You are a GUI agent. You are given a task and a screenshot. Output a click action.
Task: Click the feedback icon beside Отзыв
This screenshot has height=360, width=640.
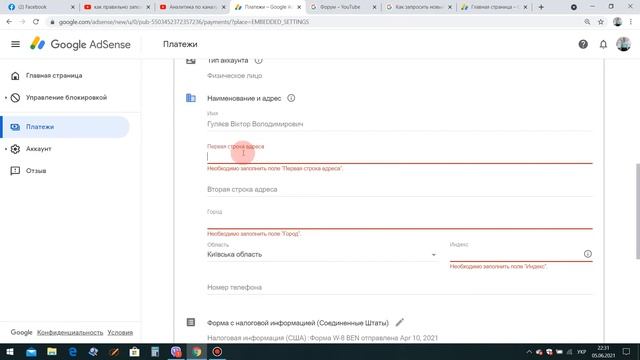pyautogui.click(x=15, y=171)
